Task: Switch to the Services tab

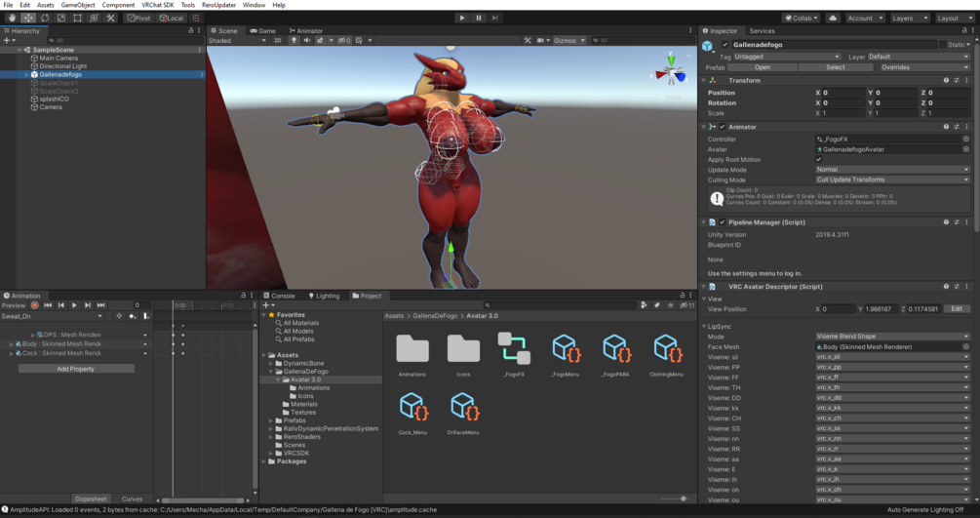Action: coord(762,30)
